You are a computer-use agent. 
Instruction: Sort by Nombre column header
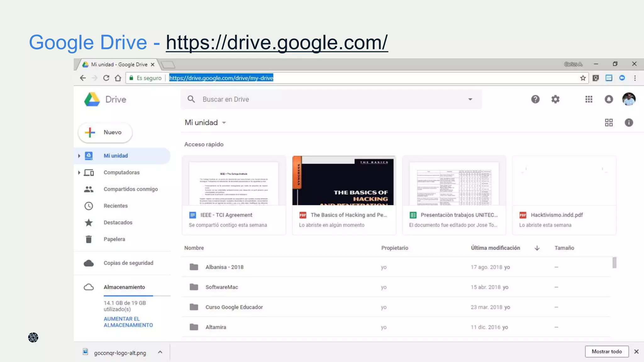click(x=194, y=248)
